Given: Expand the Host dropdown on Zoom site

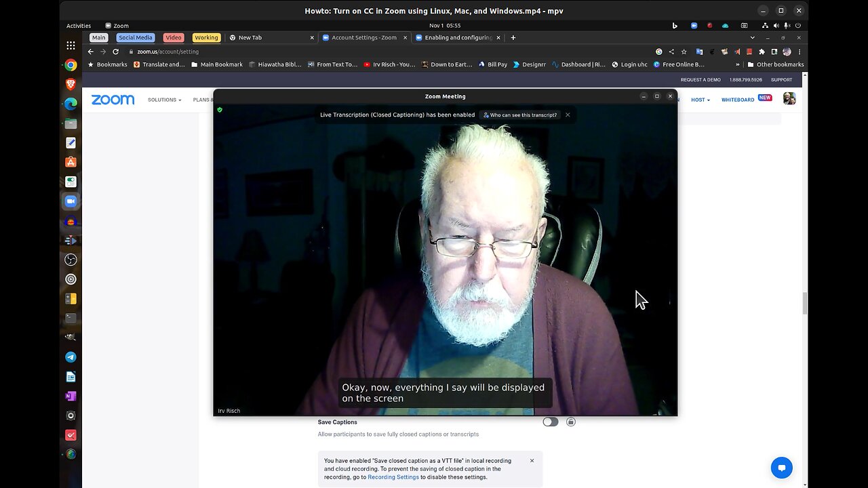Looking at the screenshot, I should 701,100.
